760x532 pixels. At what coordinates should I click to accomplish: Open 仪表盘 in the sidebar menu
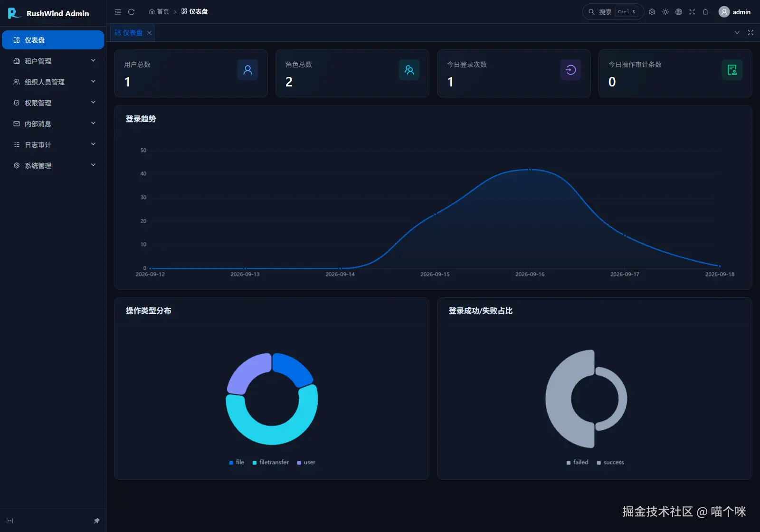53,40
